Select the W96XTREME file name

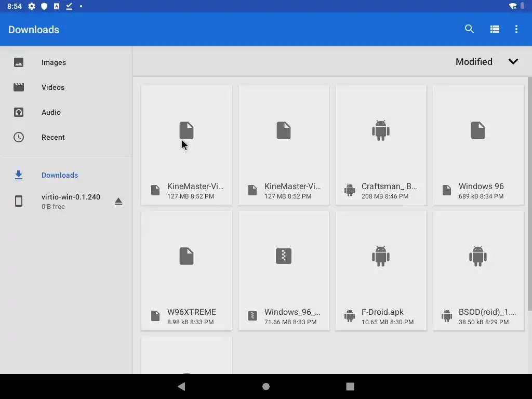(192, 312)
